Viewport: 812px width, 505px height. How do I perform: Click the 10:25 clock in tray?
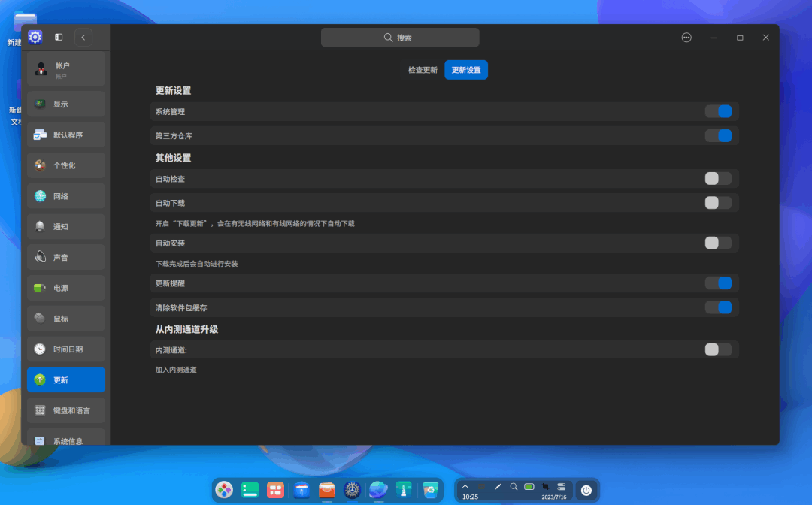470,497
